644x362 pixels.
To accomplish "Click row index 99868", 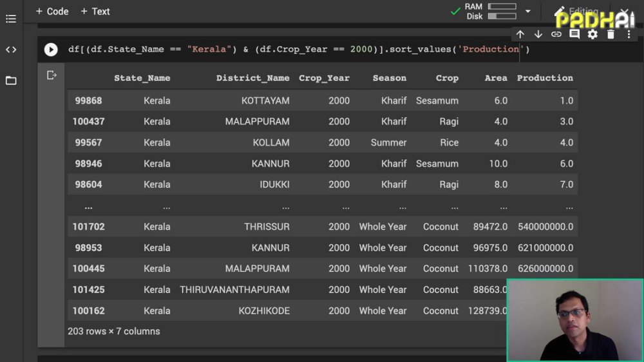I will click(x=88, y=100).
